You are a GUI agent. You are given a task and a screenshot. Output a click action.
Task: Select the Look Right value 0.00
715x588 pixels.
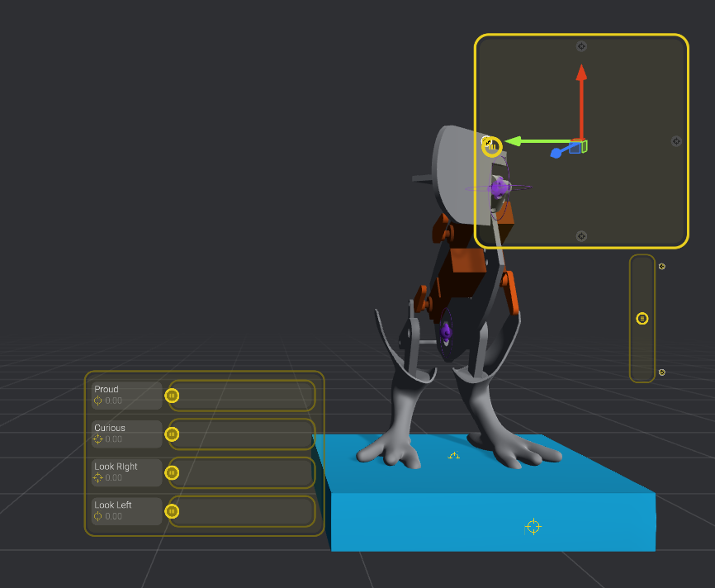(x=114, y=477)
